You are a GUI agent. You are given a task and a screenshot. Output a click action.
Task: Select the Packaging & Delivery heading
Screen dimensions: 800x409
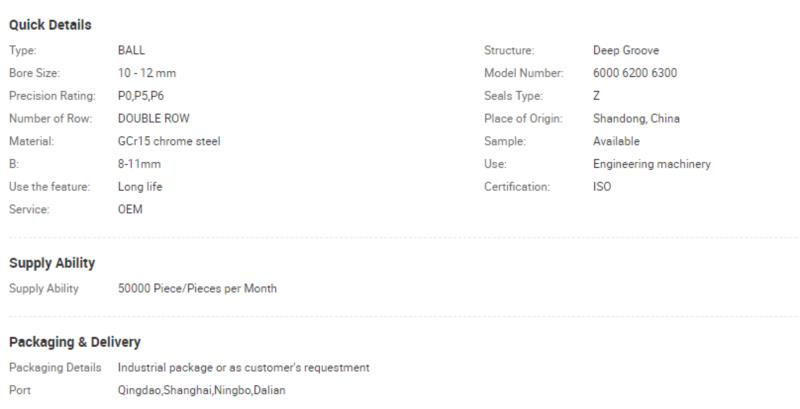pyautogui.click(x=74, y=342)
